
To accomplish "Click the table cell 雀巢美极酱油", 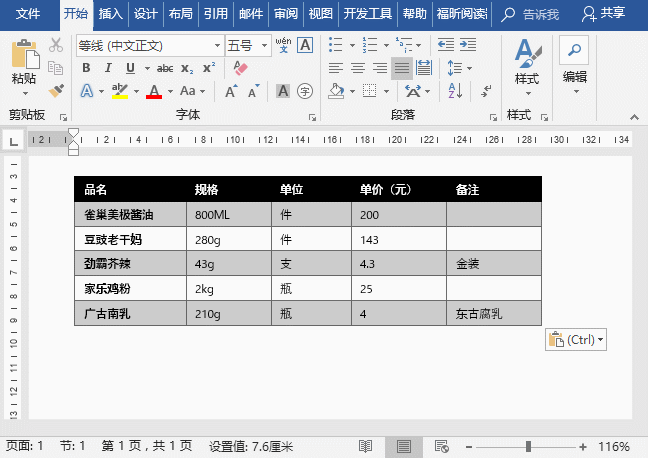I will coord(131,214).
